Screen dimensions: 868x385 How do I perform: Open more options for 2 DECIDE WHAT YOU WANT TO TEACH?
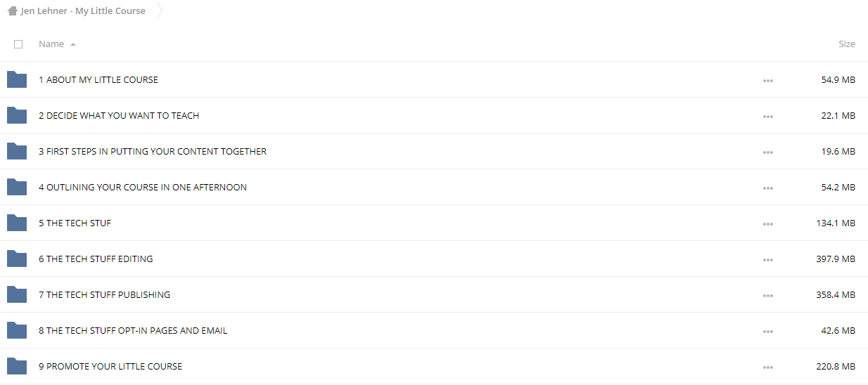(768, 117)
